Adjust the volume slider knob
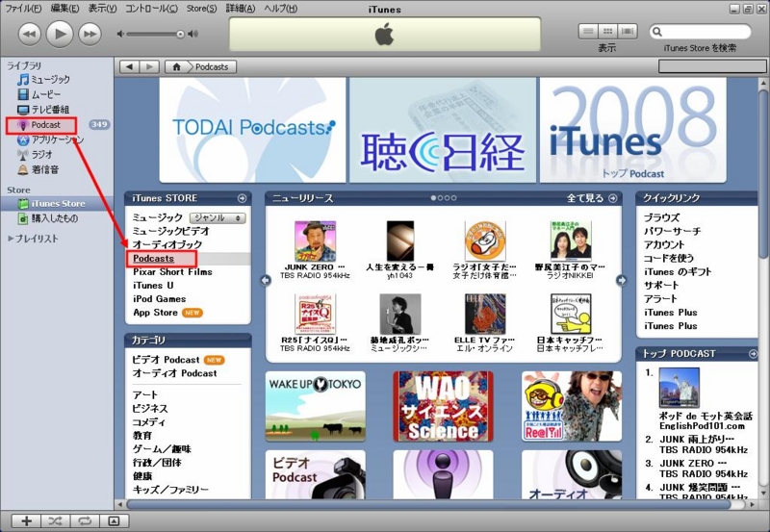Screen dimensions: 770x532 180,34
